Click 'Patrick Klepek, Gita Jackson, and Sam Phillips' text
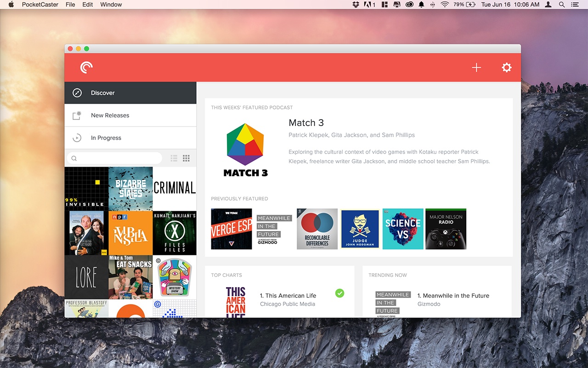This screenshot has width=588, height=368. (351, 135)
